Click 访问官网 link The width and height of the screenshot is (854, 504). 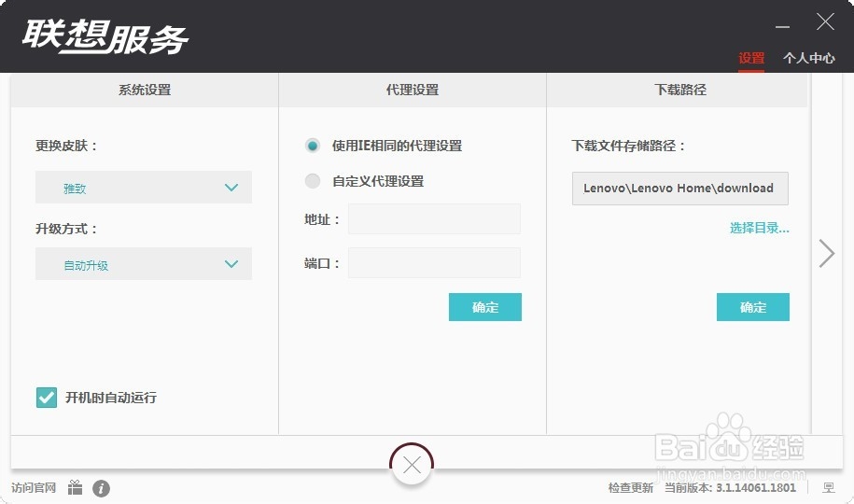pos(34,487)
